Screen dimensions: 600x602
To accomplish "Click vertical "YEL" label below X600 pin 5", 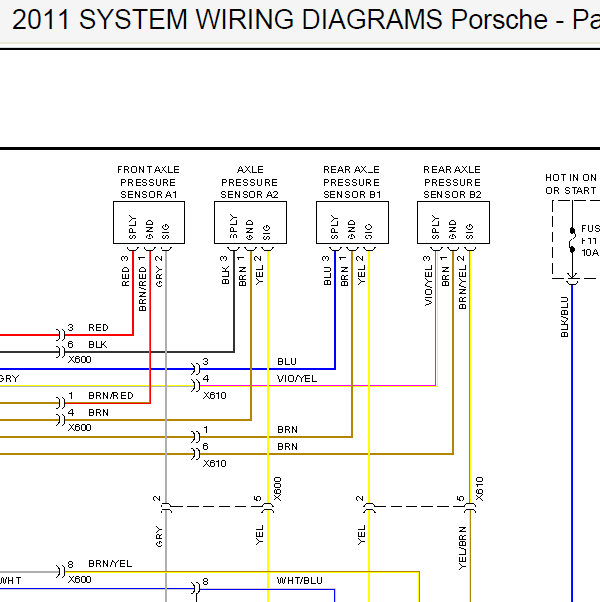I will click(x=260, y=535).
